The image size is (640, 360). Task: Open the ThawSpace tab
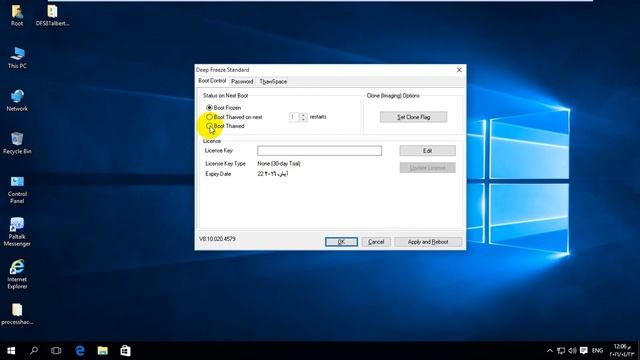tap(273, 82)
